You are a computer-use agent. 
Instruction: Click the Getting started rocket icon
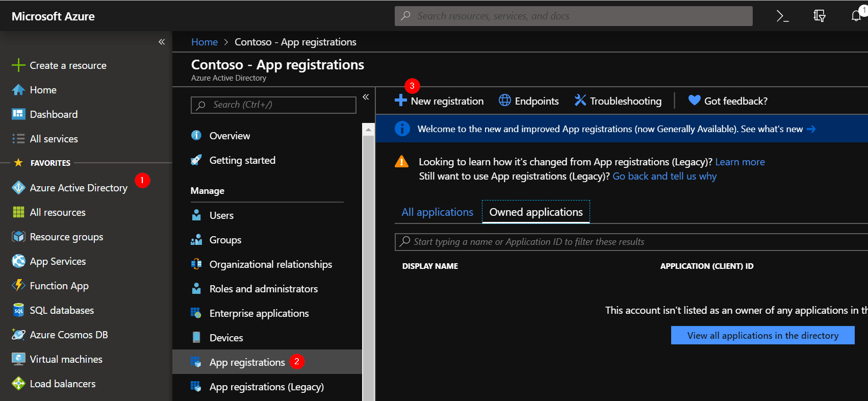[x=196, y=160]
